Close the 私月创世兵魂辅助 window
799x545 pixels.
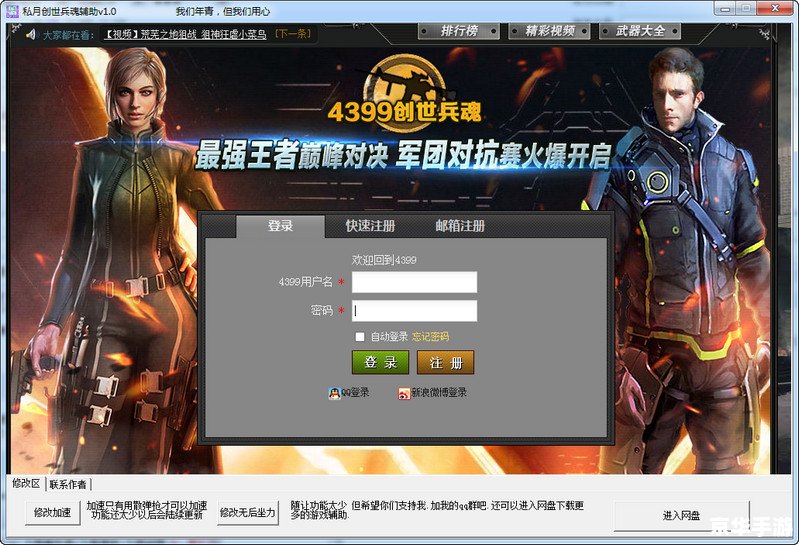775,8
